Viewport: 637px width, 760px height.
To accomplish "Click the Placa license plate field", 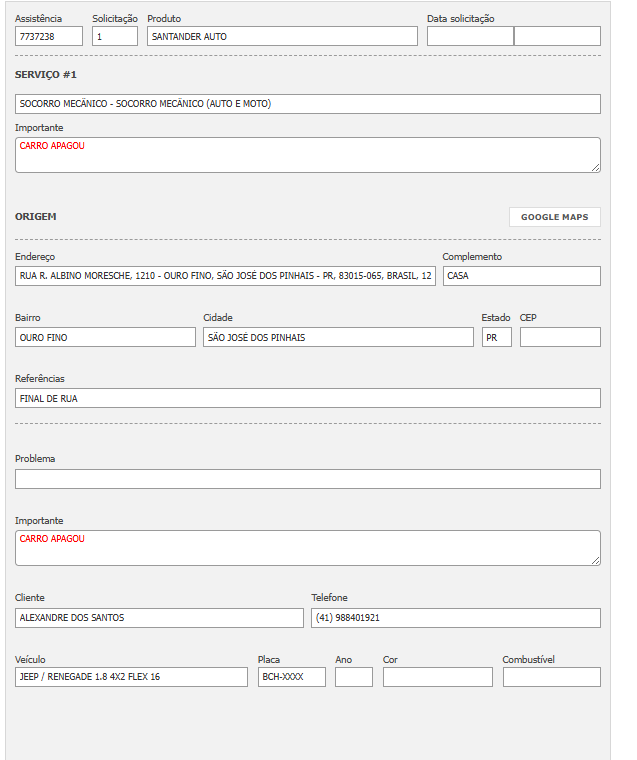I will (x=291, y=677).
